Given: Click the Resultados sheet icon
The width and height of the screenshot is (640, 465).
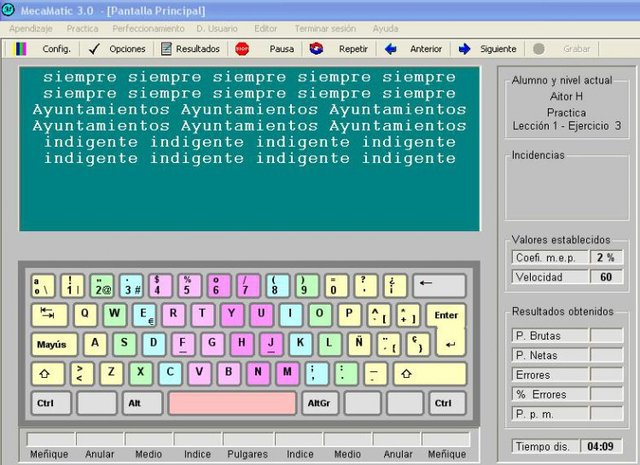Looking at the screenshot, I should coord(166,49).
